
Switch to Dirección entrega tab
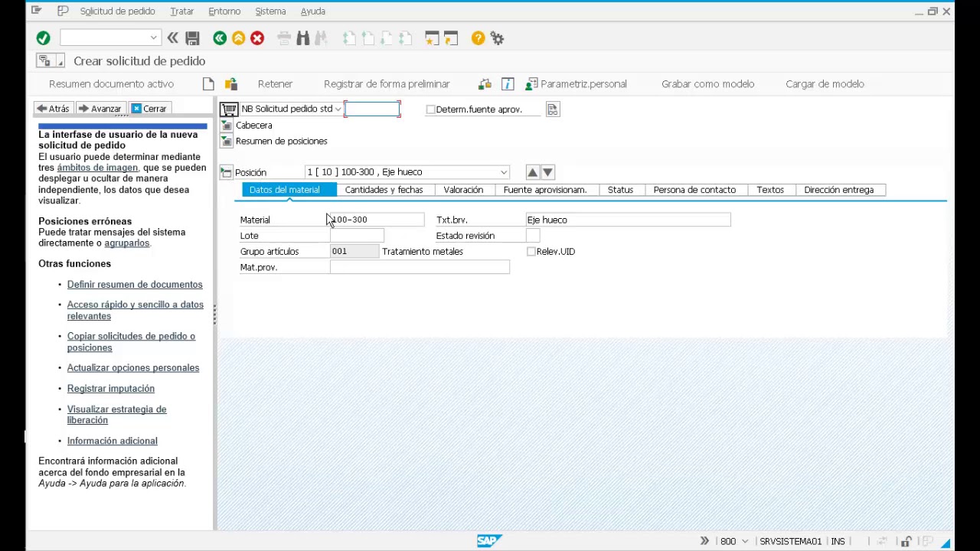838,190
